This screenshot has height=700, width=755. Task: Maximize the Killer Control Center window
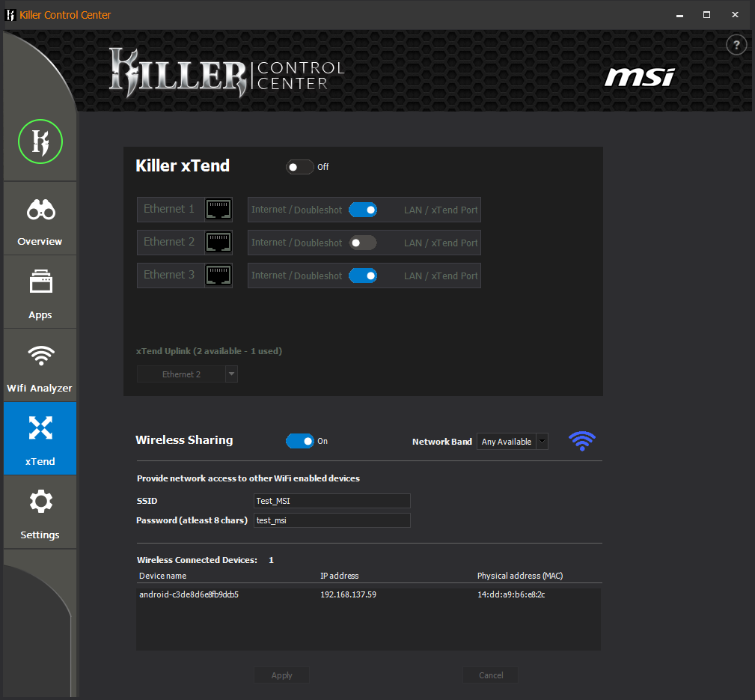point(706,15)
